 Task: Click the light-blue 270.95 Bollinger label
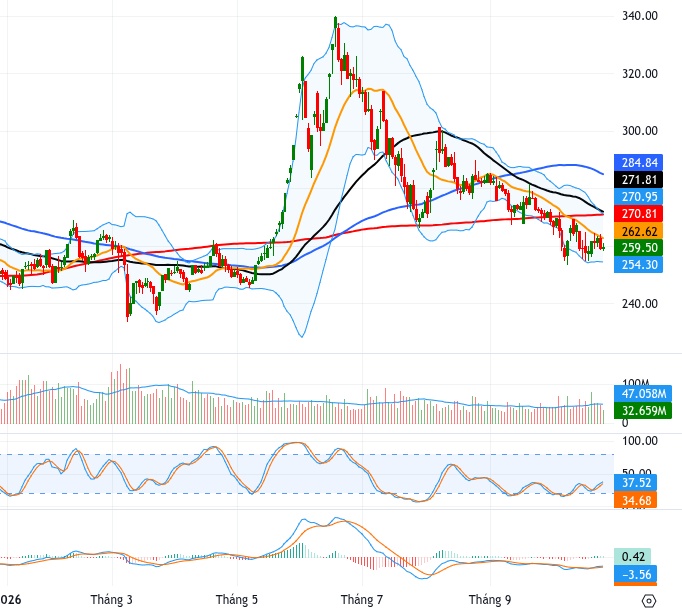pyautogui.click(x=639, y=197)
